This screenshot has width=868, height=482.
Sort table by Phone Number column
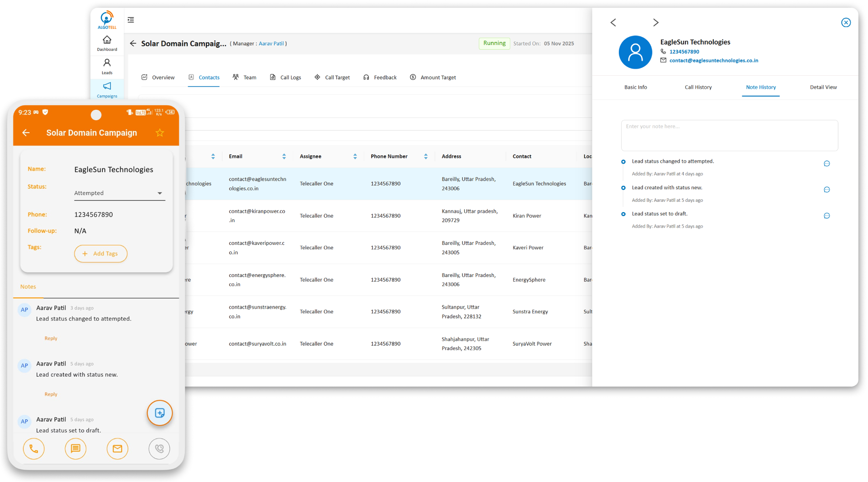pos(426,156)
